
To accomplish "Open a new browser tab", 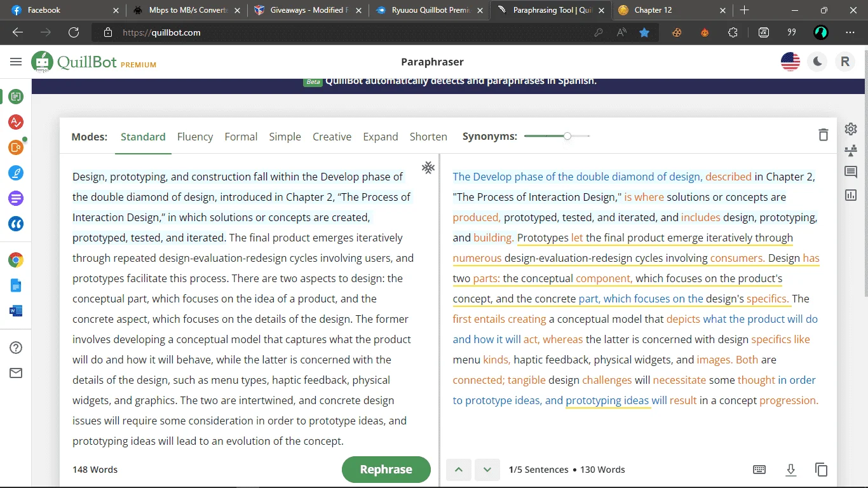I will point(745,10).
